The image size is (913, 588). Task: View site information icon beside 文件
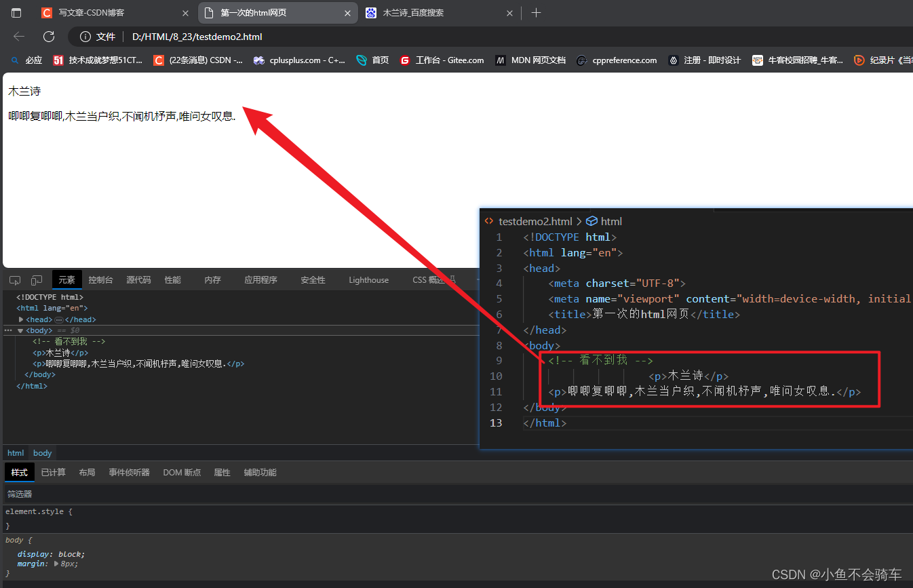(85, 37)
